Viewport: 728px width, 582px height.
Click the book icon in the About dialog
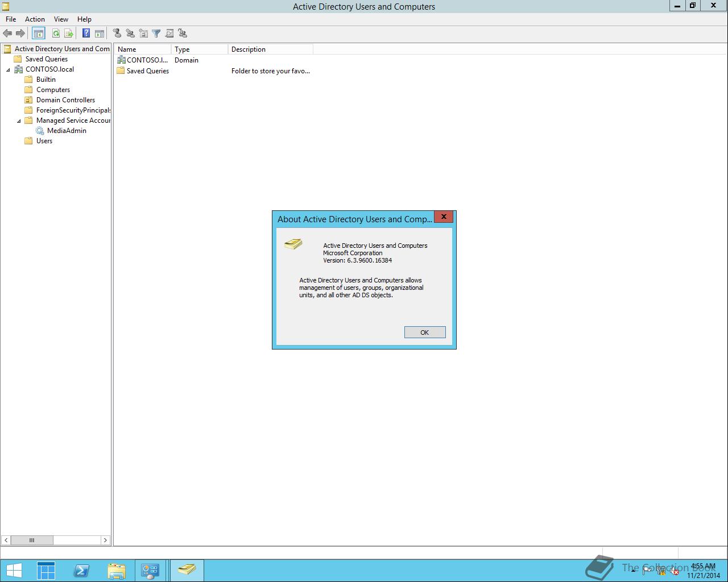(293, 244)
